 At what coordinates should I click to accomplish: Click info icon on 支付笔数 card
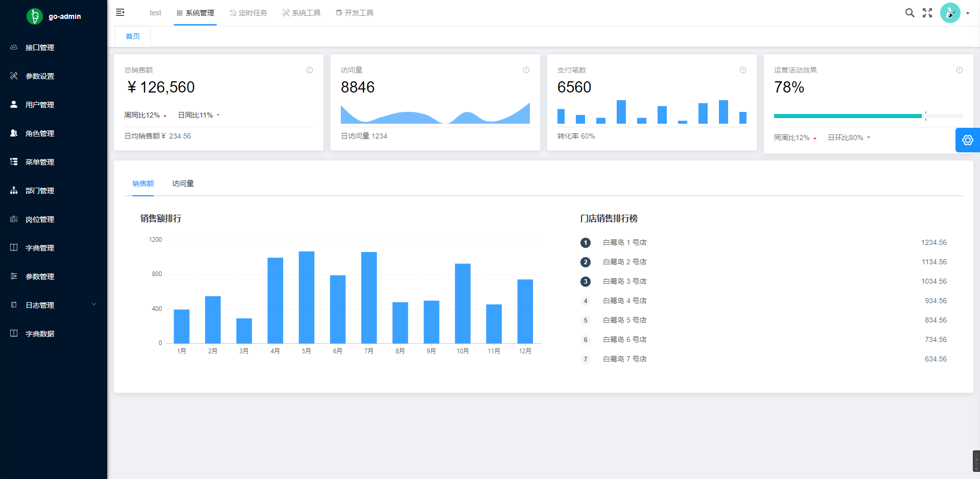pos(743,70)
